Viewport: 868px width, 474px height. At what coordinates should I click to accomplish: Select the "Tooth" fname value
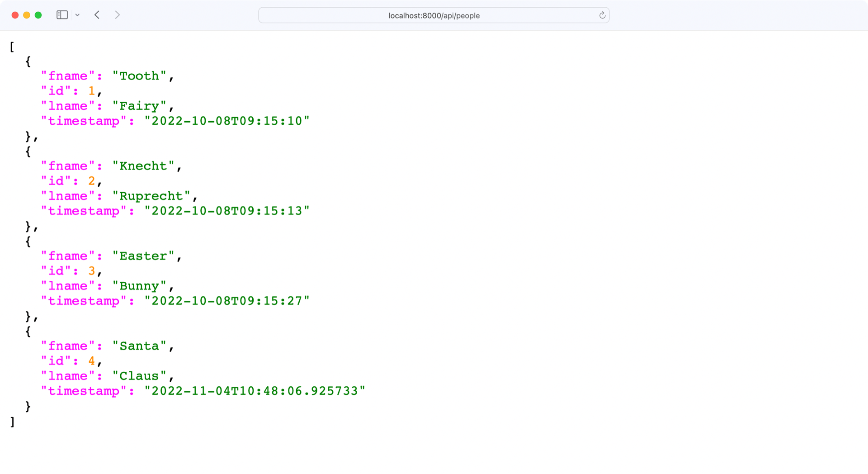pos(141,76)
